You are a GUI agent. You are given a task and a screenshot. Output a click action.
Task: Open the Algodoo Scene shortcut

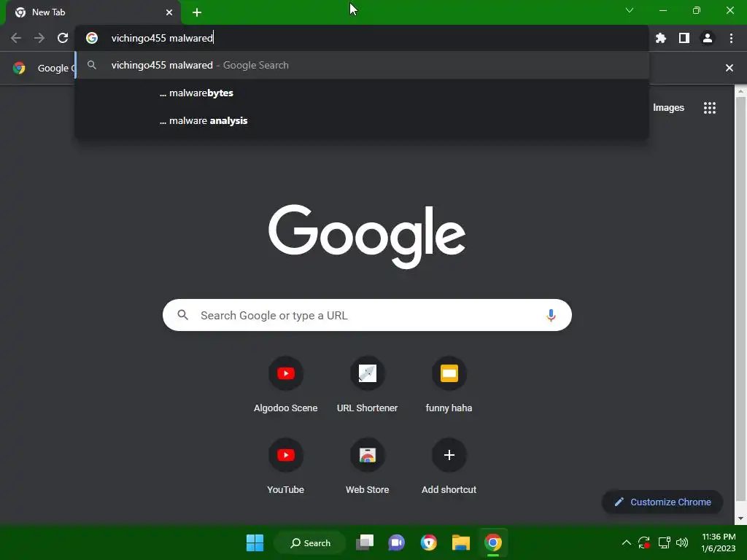coord(285,386)
